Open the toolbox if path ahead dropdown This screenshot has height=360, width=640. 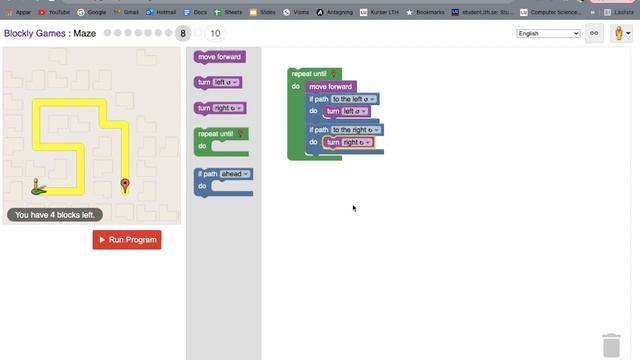(x=235, y=174)
